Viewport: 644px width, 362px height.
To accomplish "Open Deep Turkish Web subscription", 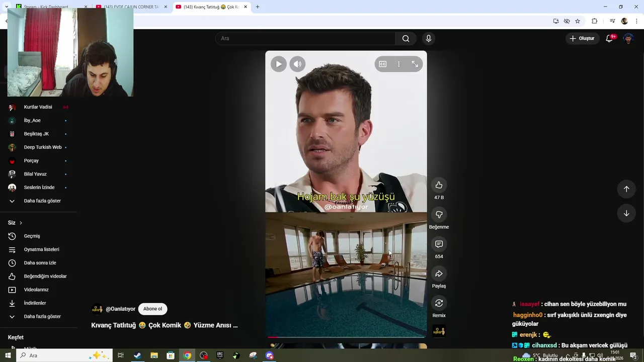I will [38, 147].
